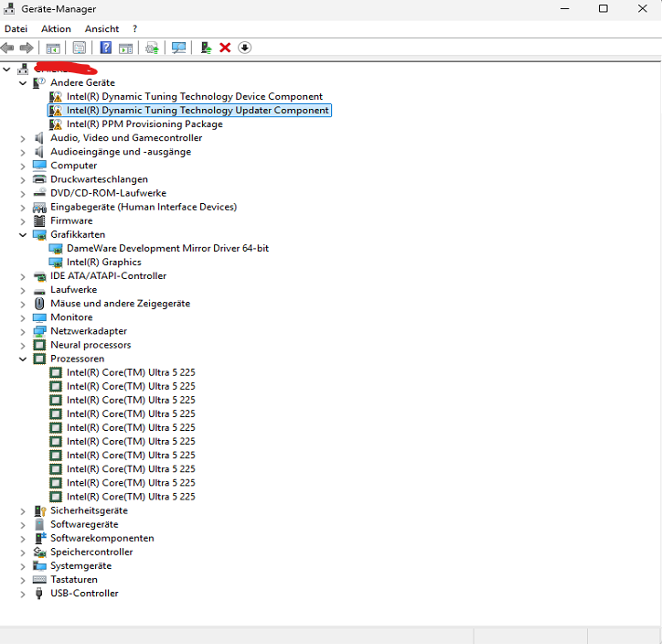Click the warning icon of PPM Provisioning Package
The image size is (662, 644).
[56, 124]
